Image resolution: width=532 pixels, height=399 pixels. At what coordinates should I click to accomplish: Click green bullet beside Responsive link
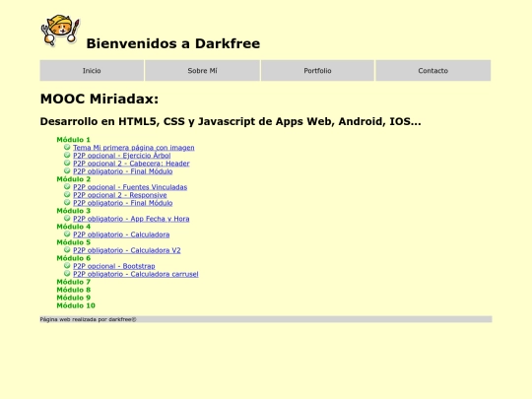[67, 194]
